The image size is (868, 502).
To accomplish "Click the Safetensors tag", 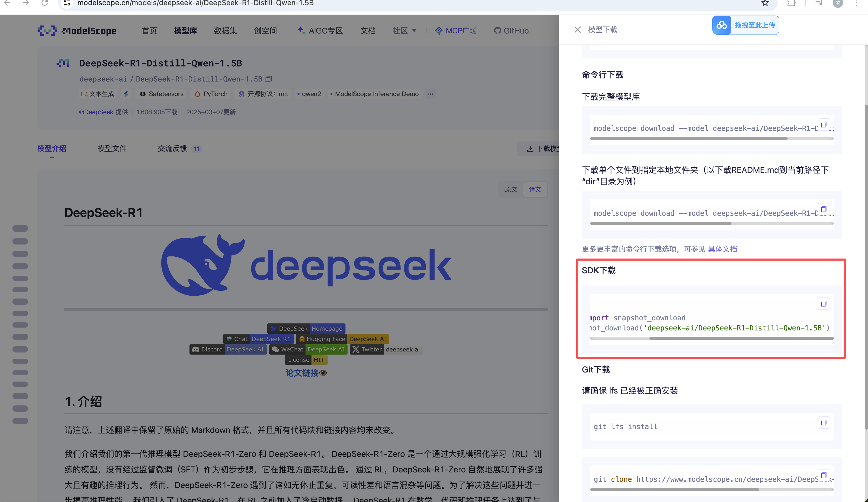I will (x=161, y=94).
